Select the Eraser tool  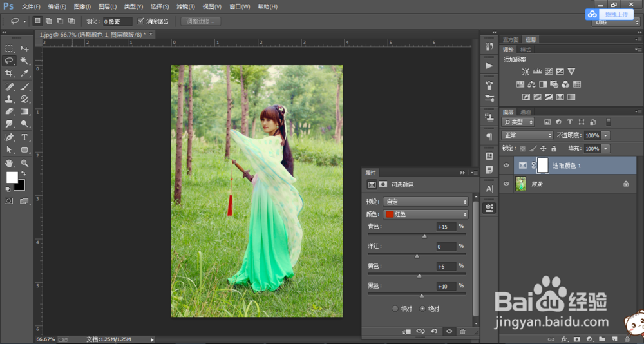(x=9, y=111)
